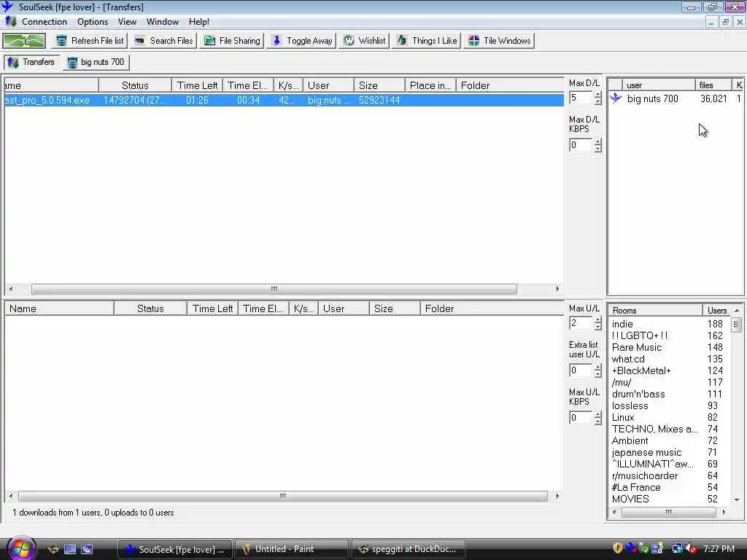This screenshot has height=560, width=747.
Task: Click uploads horizontal scrollbar thumb
Action: click(x=283, y=496)
